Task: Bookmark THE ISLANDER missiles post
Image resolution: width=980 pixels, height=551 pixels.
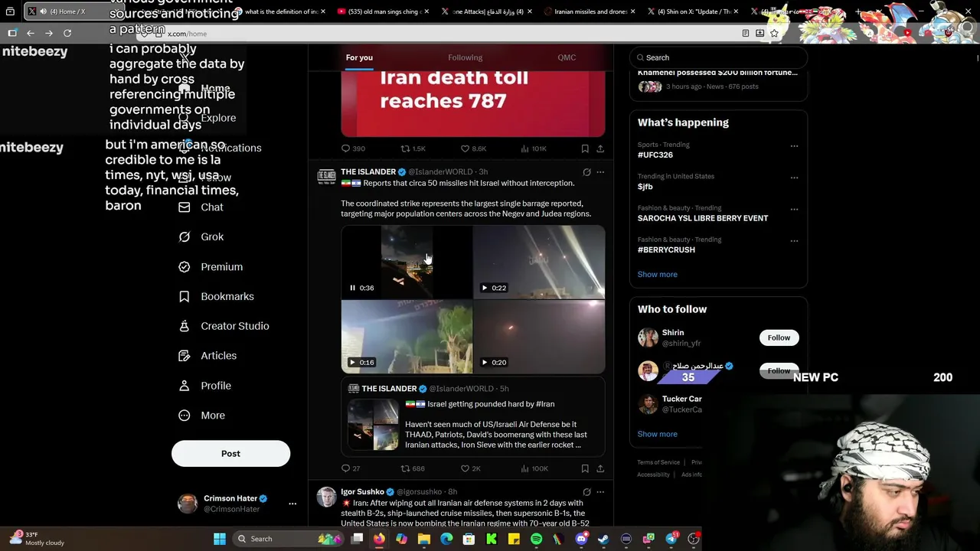Action: pyautogui.click(x=585, y=468)
